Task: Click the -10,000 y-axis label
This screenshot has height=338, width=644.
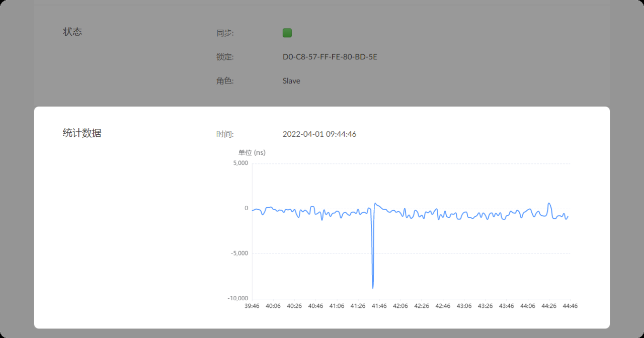Action: pos(237,298)
